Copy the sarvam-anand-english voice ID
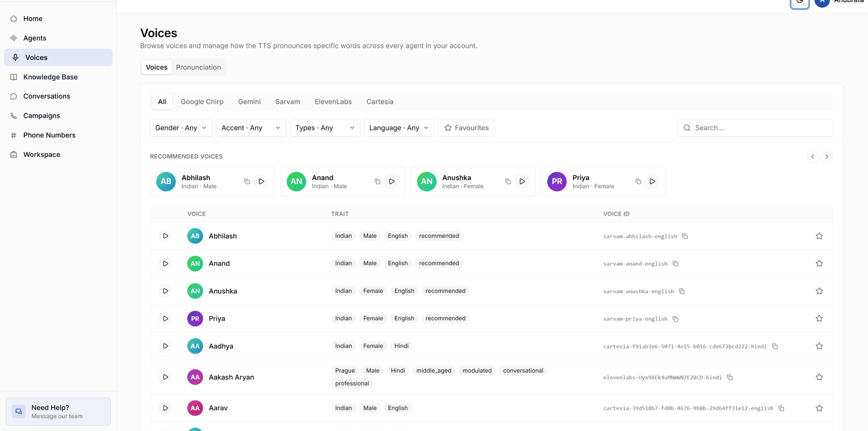The image size is (868, 431). pyautogui.click(x=675, y=264)
